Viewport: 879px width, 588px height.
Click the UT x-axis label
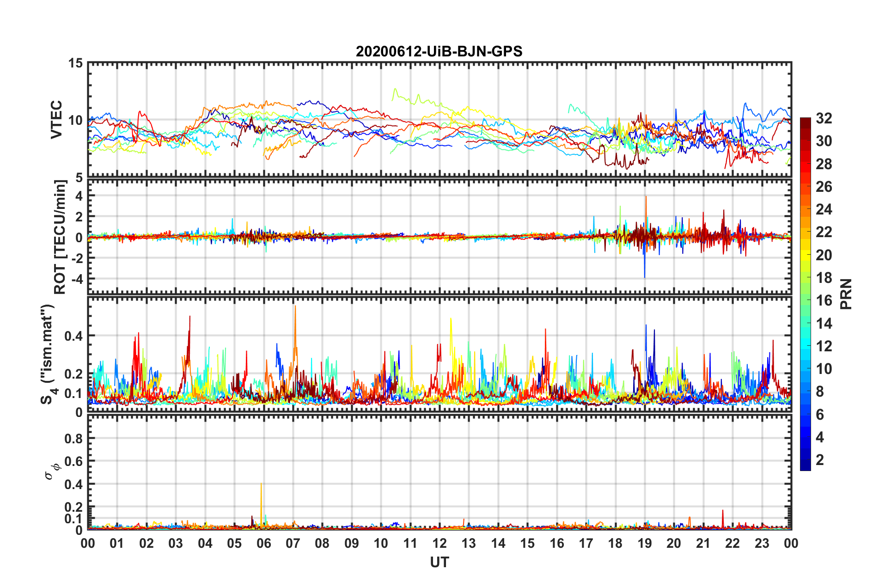click(x=439, y=562)
